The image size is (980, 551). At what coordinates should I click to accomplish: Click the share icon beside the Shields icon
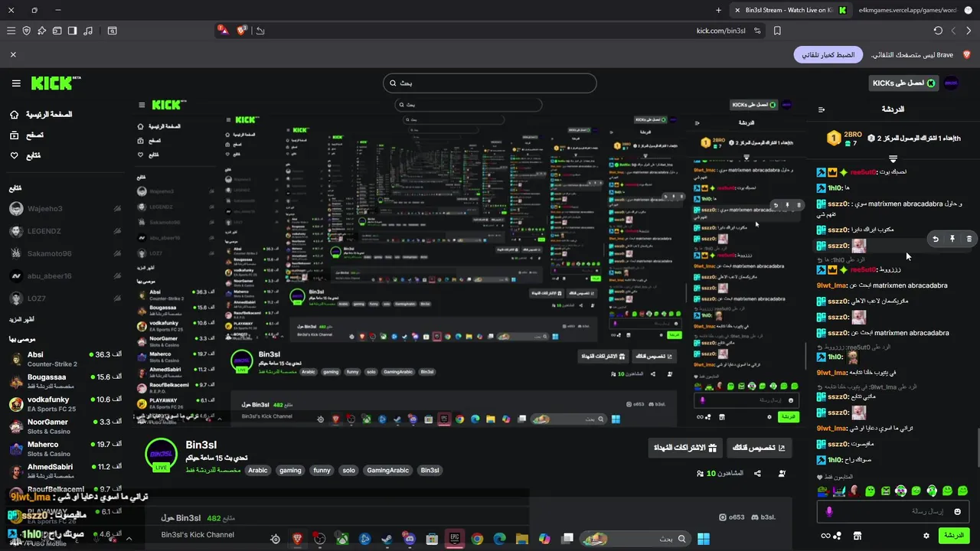coord(260,31)
